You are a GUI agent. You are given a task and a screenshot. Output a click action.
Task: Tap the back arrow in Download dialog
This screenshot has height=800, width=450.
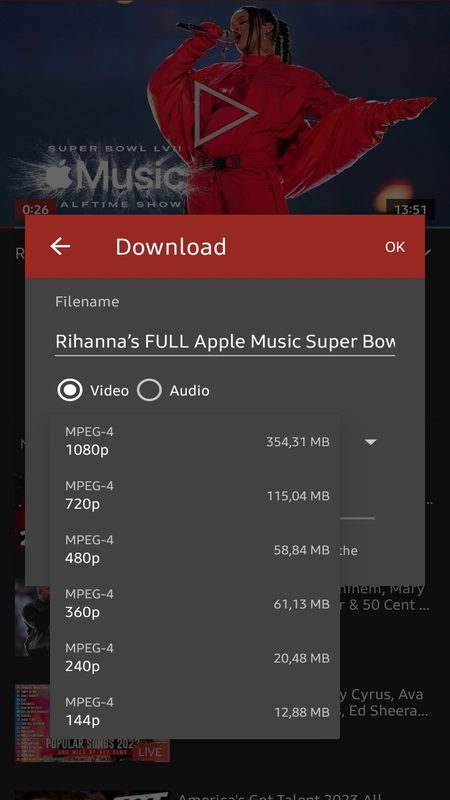click(60, 246)
